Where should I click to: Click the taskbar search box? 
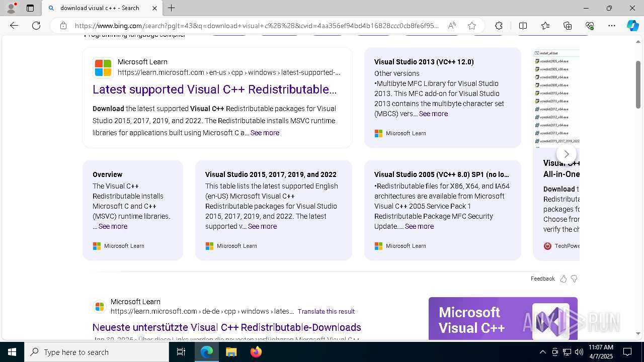tap(97, 352)
